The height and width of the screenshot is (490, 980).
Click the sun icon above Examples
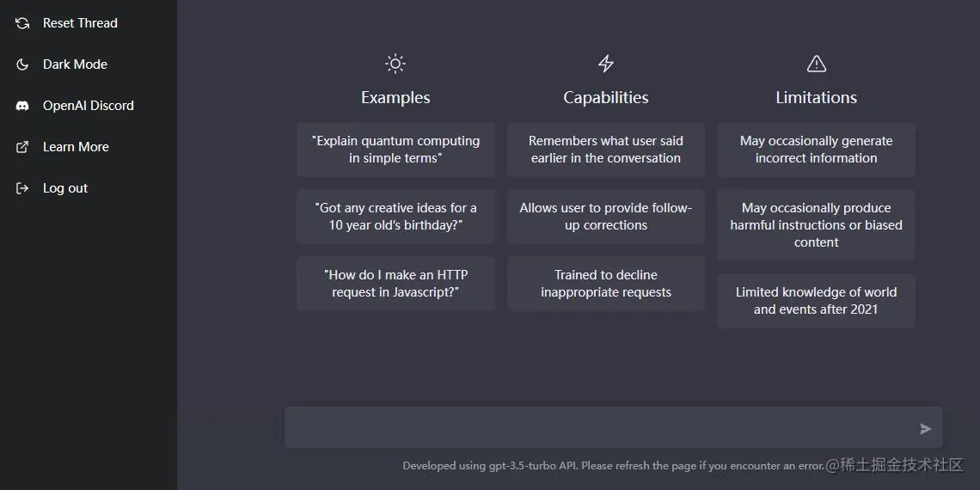point(395,64)
